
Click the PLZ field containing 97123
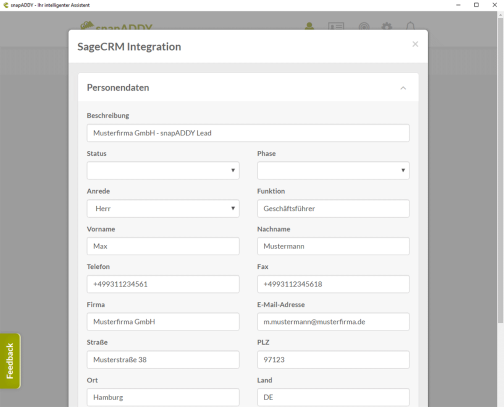[333, 360]
